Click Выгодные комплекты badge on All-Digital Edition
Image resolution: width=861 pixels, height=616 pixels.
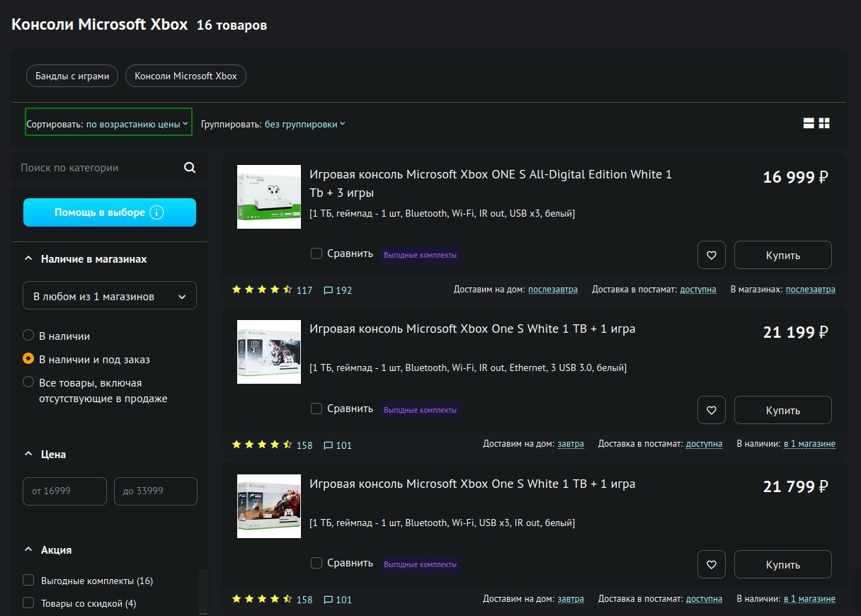[x=420, y=255]
